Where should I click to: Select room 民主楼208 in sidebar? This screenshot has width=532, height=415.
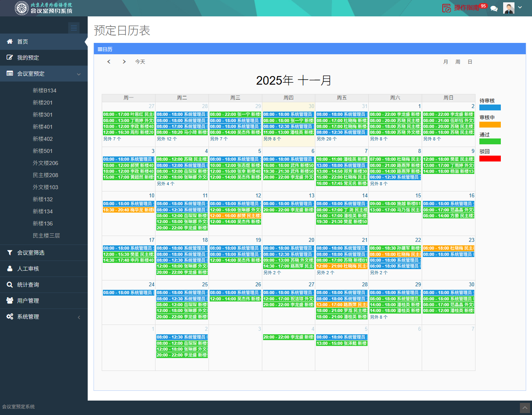coord(45,175)
